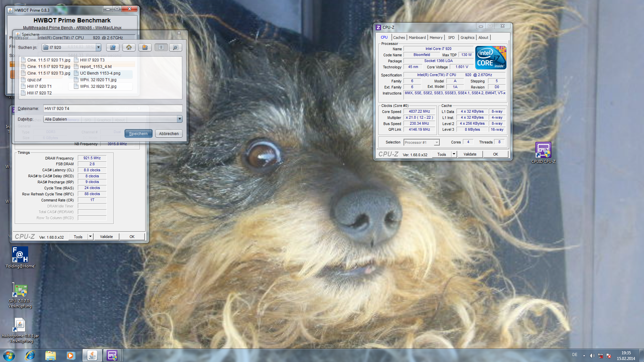This screenshot has width=644, height=362.
Task: Open Windows Explorer from the taskbar
Action: pos(50,355)
